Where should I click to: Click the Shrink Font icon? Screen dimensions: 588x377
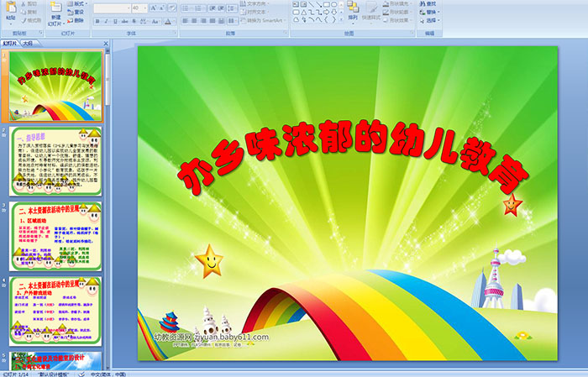click(162, 8)
